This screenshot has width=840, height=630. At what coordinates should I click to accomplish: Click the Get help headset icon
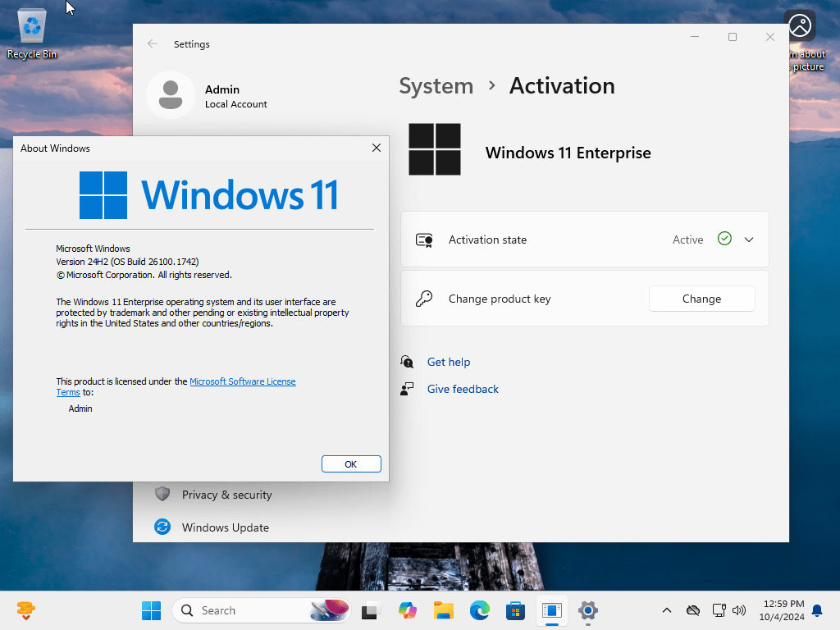pyautogui.click(x=407, y=362)
